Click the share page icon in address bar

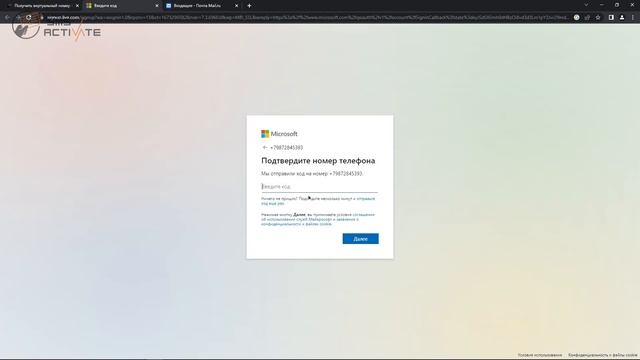point(587,18)
